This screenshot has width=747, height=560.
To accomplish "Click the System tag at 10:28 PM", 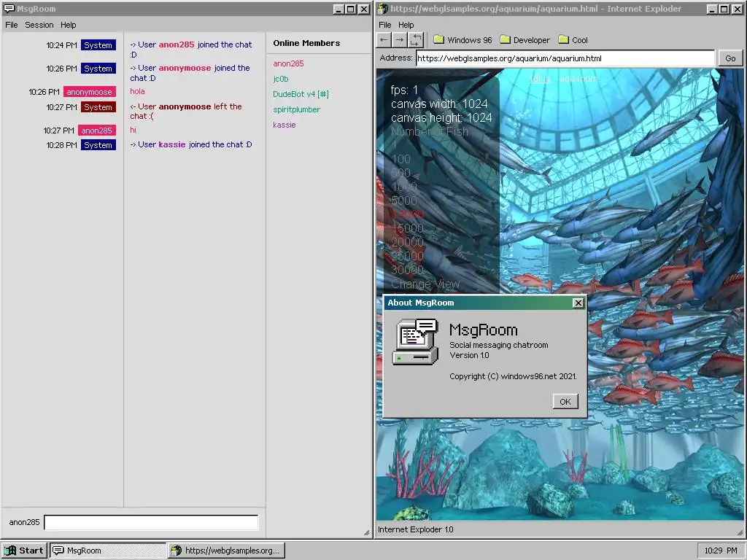I will coord(98,145).
